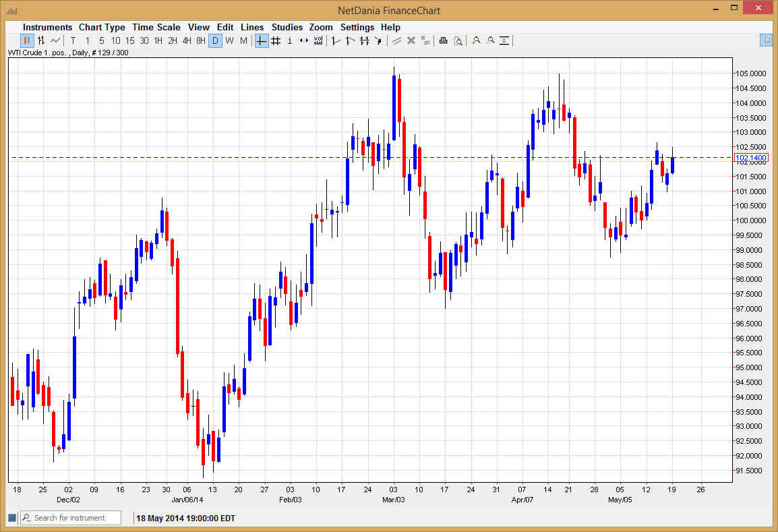Open the zoom-in magnifier tool
The height and width of the screenshot is (532, 778).
[476, 40]
